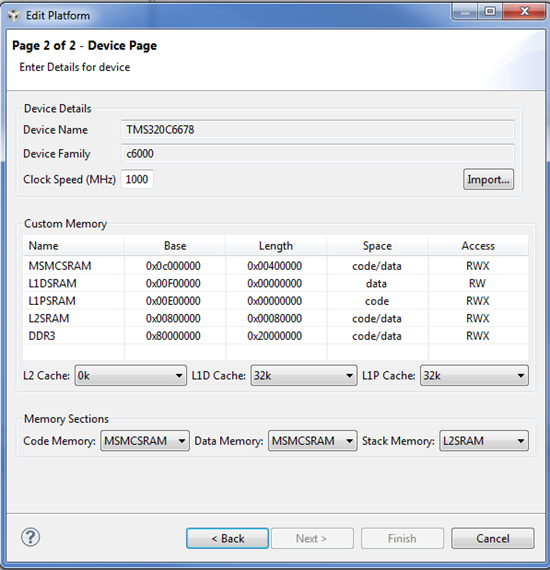This screenshot has width=550, height=570.
Task: Click the Edit Platform title bar icon
Action: [13, 16]
